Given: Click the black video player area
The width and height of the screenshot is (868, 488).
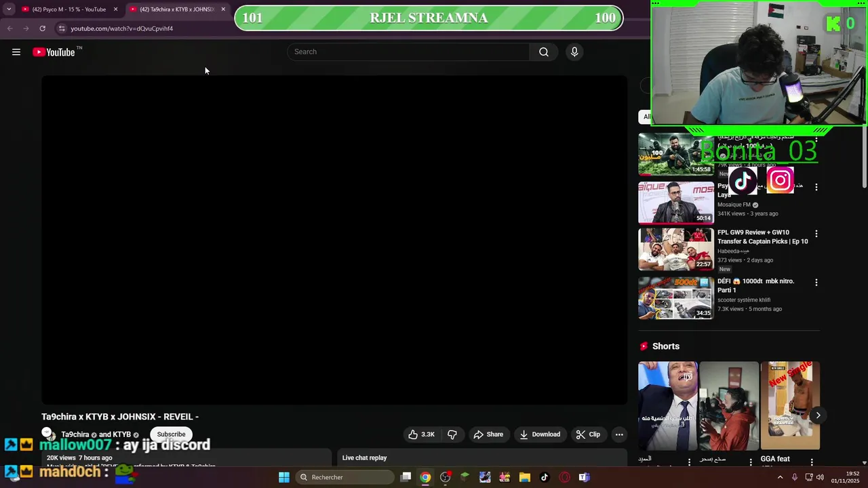Looking at the screenshot, I should (334, 240).
